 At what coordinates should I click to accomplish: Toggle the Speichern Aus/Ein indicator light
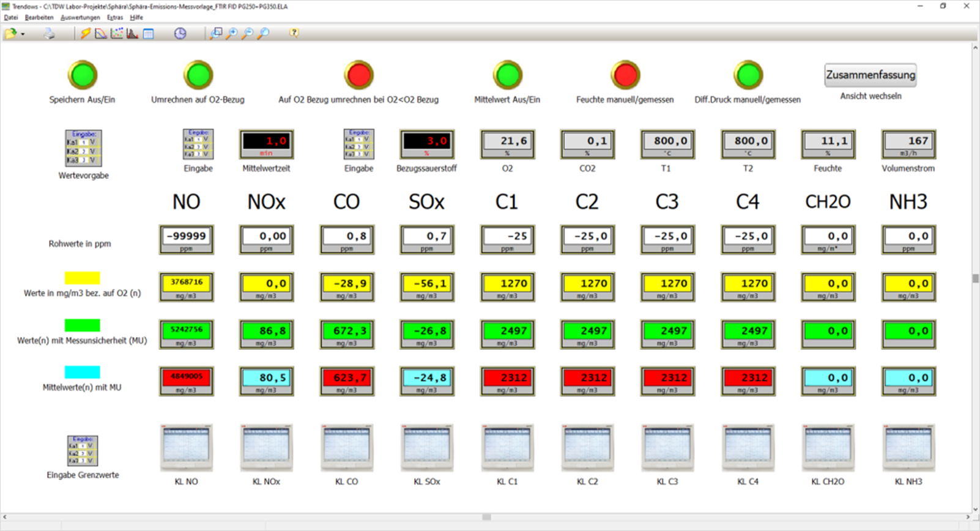coord(83,75)
